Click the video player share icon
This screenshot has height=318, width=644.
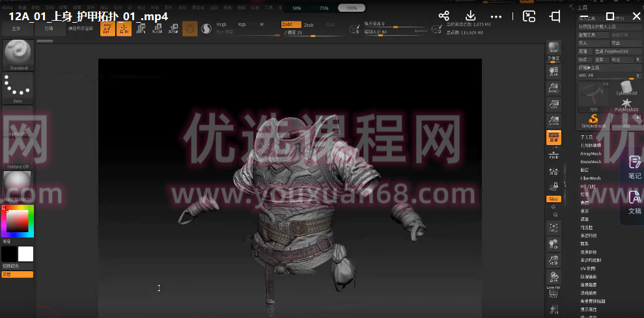point(443,16)
